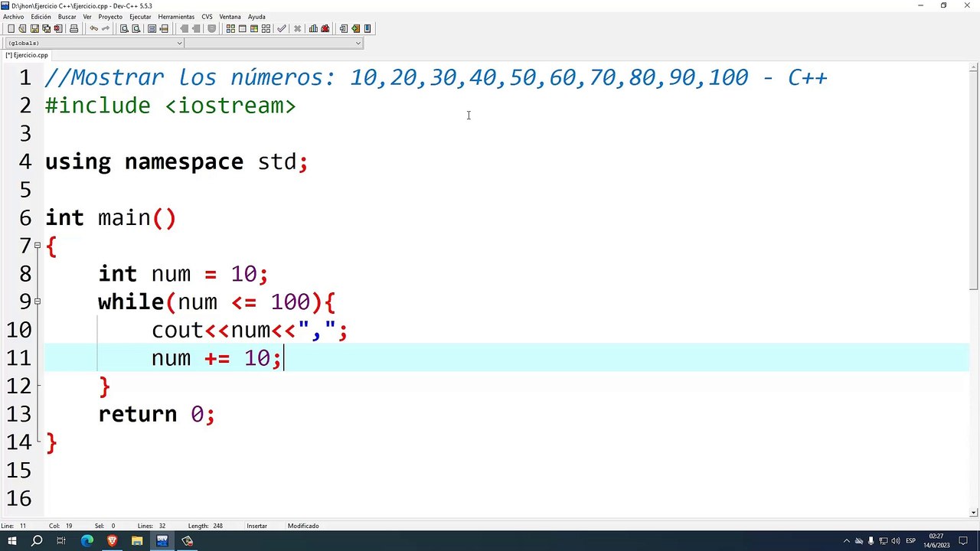The image size is (980, 551).
Task: Click the Profile analysis bar chart icon
Action: [313, 28]
